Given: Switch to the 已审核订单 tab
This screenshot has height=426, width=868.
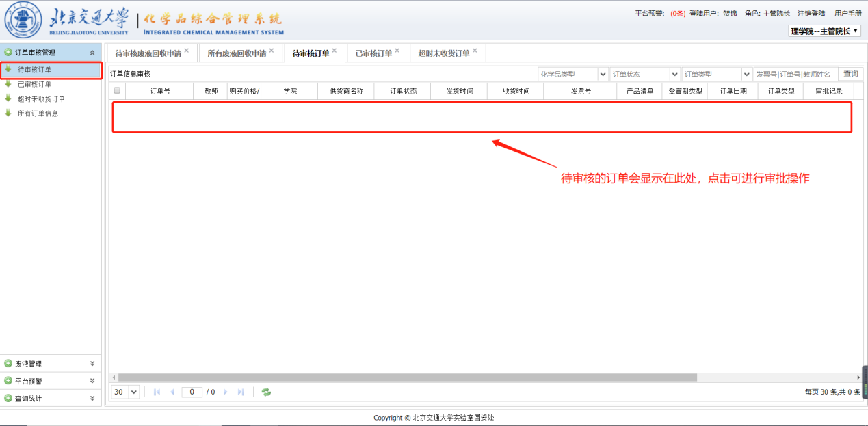Looking at the screenshot, I should 373,53.
